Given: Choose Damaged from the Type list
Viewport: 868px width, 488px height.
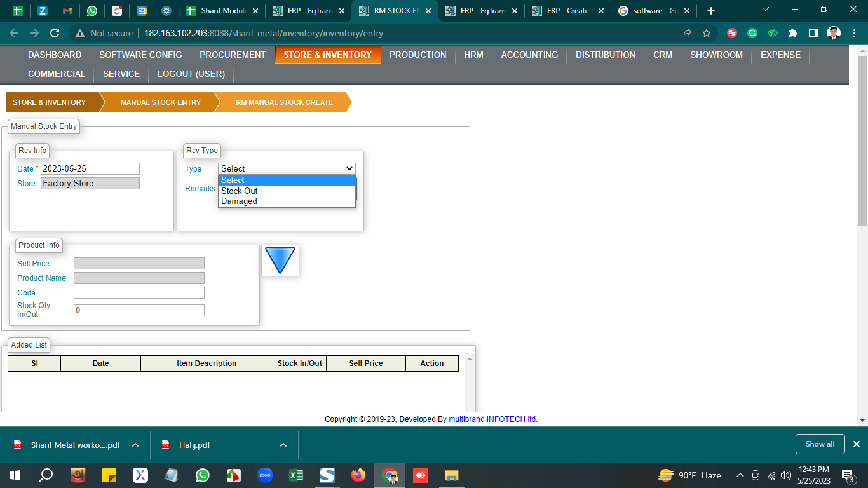Looking at the screenshot, I should click(287, 201).
